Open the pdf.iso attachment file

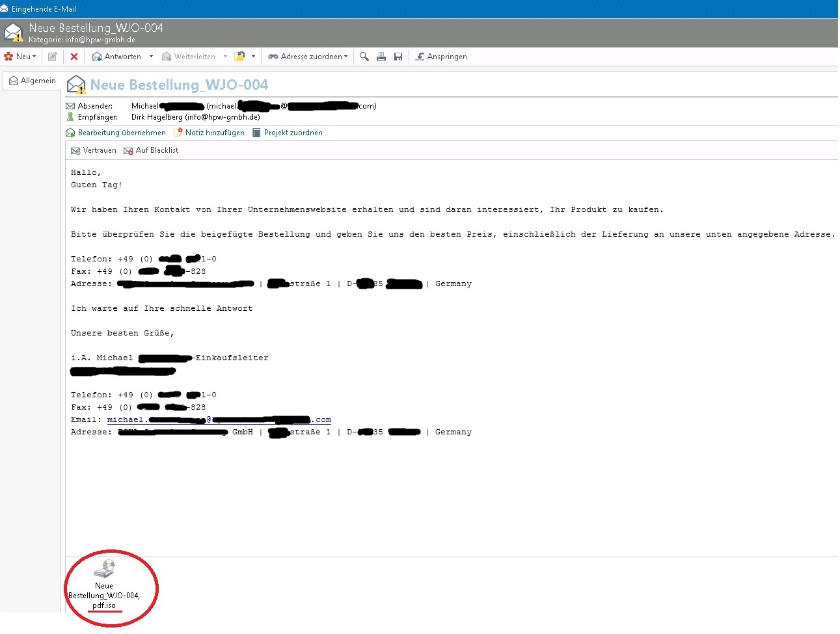click(104, 585)
